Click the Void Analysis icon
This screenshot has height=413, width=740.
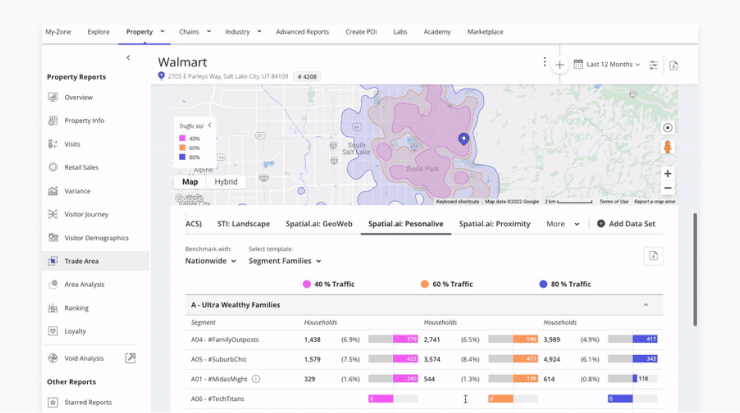click(53, 358)
